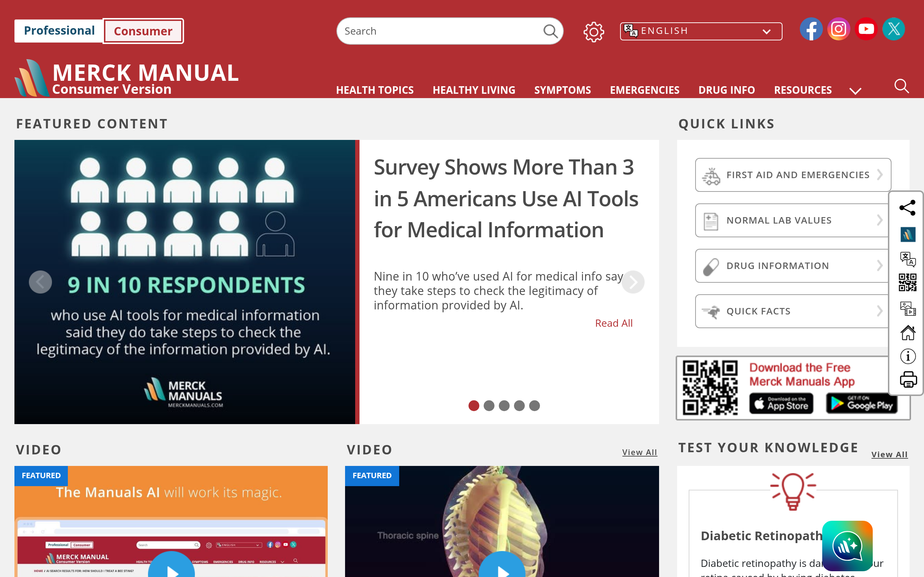Open the Instagram icon

(x=838, y=29)
